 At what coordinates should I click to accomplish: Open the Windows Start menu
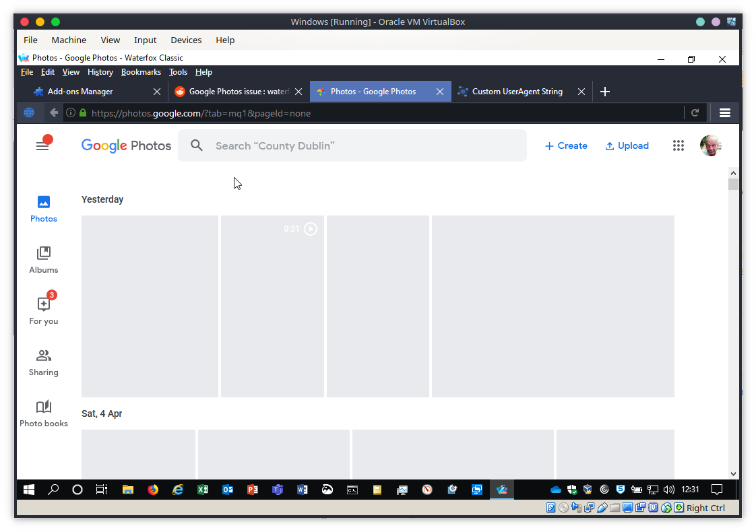click(29, 490)
